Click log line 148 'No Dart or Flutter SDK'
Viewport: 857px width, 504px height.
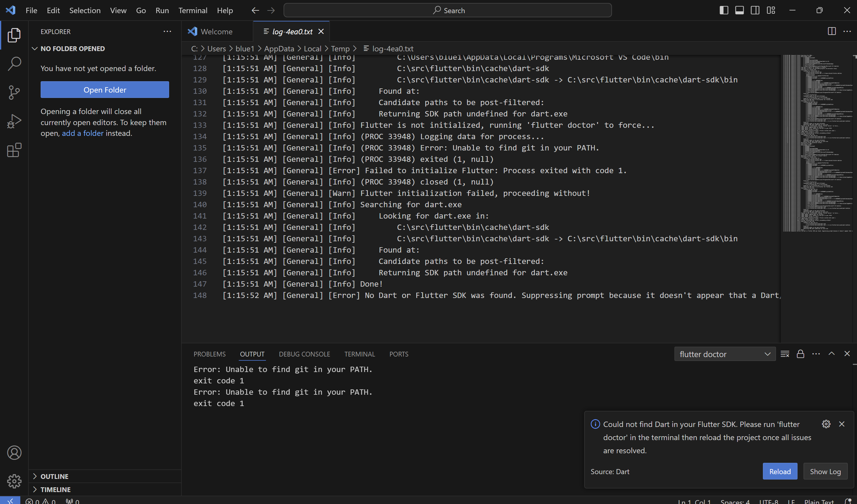pyautogui.click(x=501, y=295)
